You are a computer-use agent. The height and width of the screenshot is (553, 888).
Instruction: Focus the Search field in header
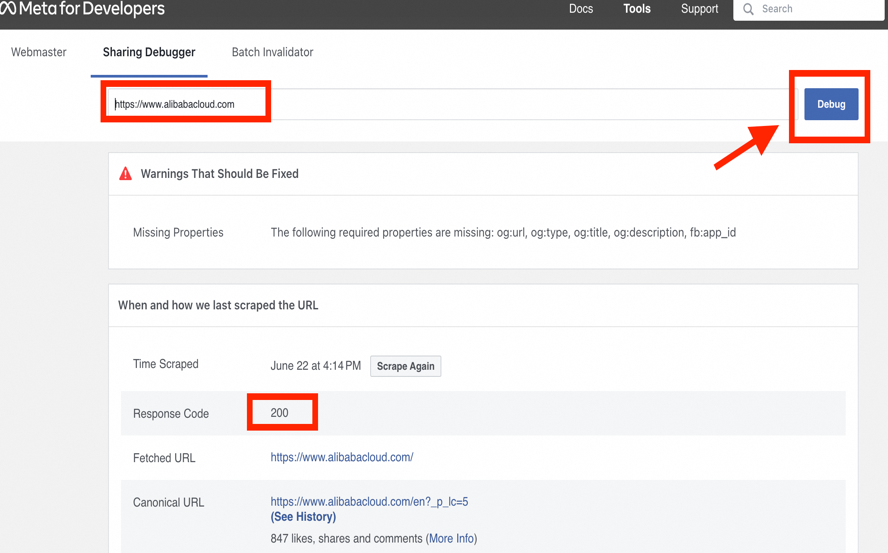809,9
